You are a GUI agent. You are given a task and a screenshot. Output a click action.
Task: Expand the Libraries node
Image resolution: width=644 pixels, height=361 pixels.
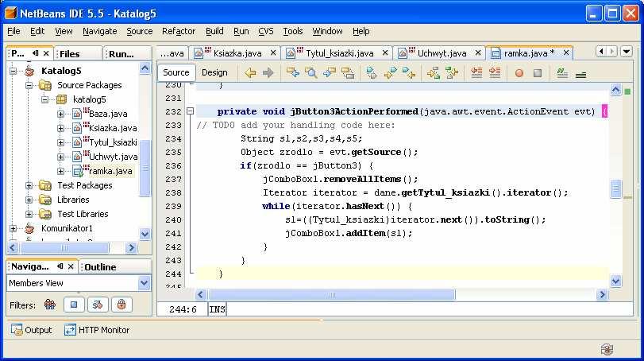coord(29,200)
